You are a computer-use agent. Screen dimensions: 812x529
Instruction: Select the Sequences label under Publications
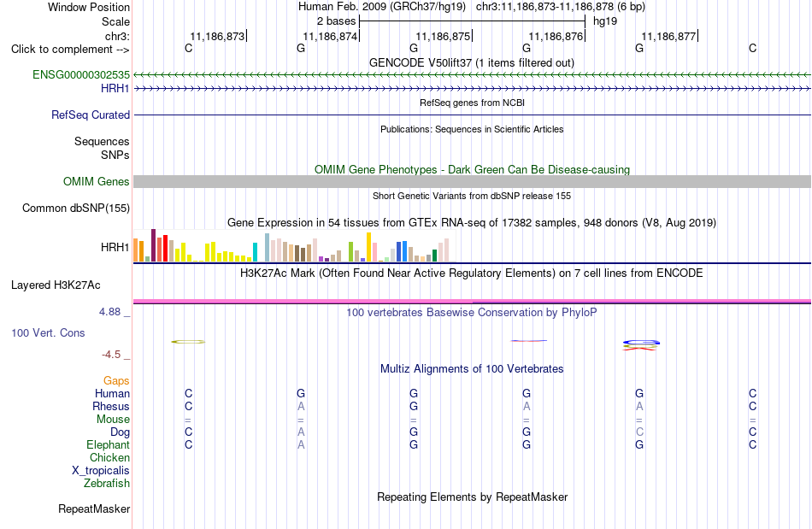[102, 141]
